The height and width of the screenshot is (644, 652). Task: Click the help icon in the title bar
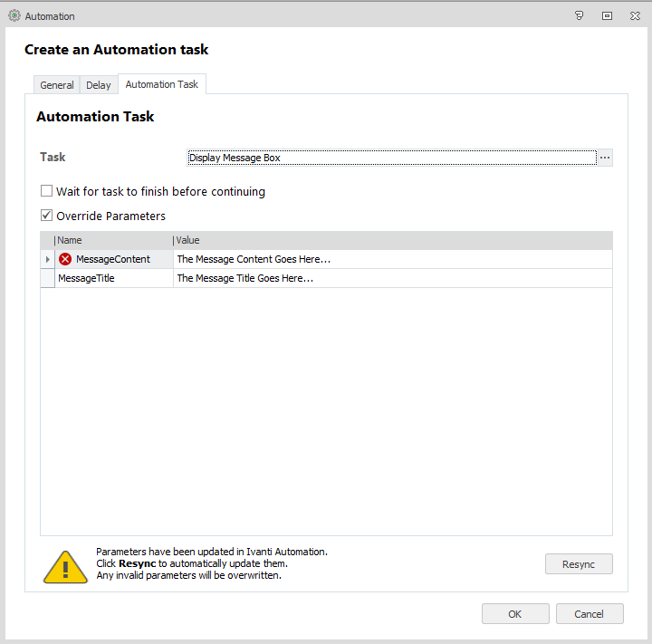click(x=580, y=16)
